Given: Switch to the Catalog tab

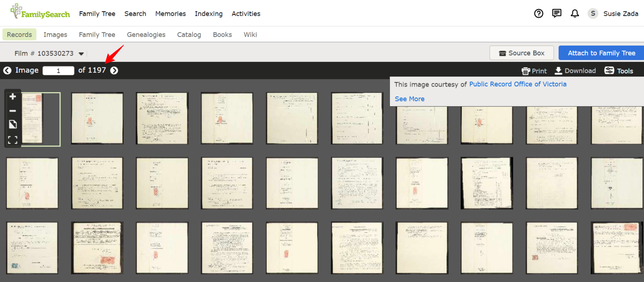Looking at the screenshot, I should pos(189,35).
